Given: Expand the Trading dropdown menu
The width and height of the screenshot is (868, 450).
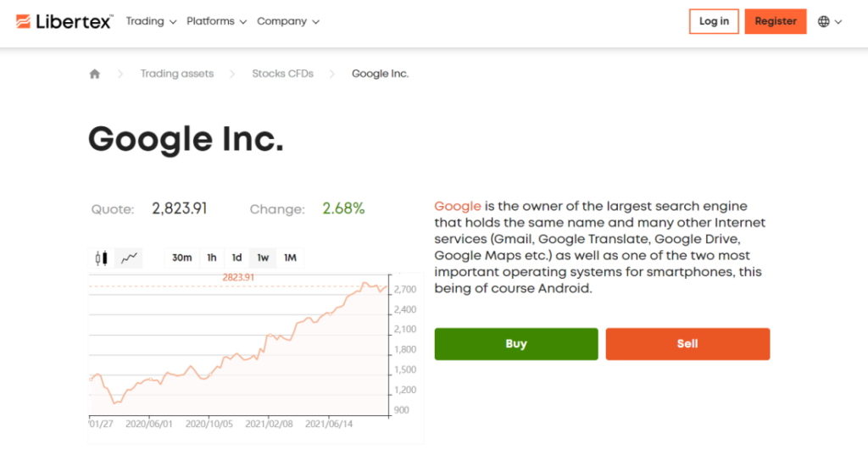Looking at the screenshot, I should pos(151,21).
